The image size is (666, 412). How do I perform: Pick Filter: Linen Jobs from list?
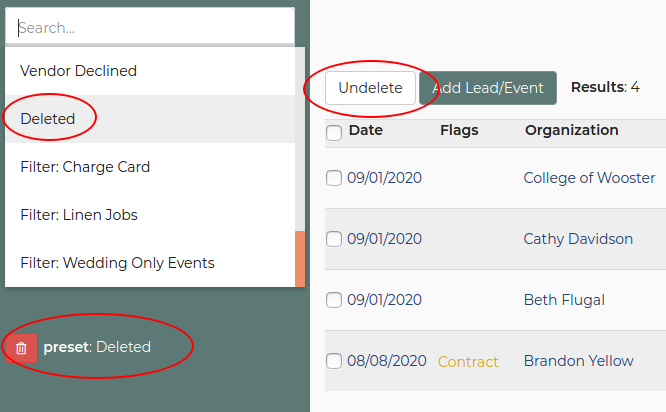150,215
